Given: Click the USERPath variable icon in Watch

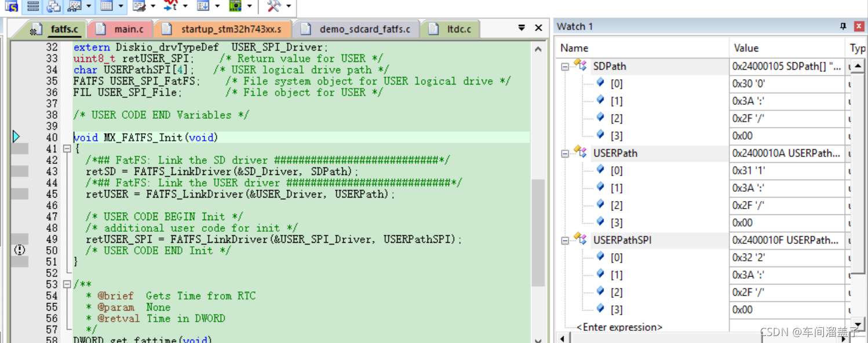Looking at the screenshot, I should (579, 152).
